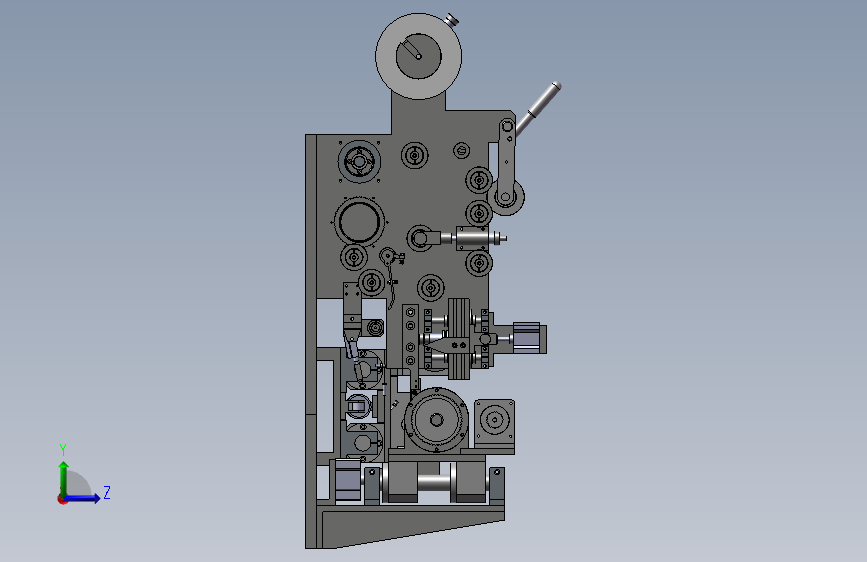Click the green Y axis arrow of the triad
This screenshot has width=867, height=562.
tap(64, 479)
